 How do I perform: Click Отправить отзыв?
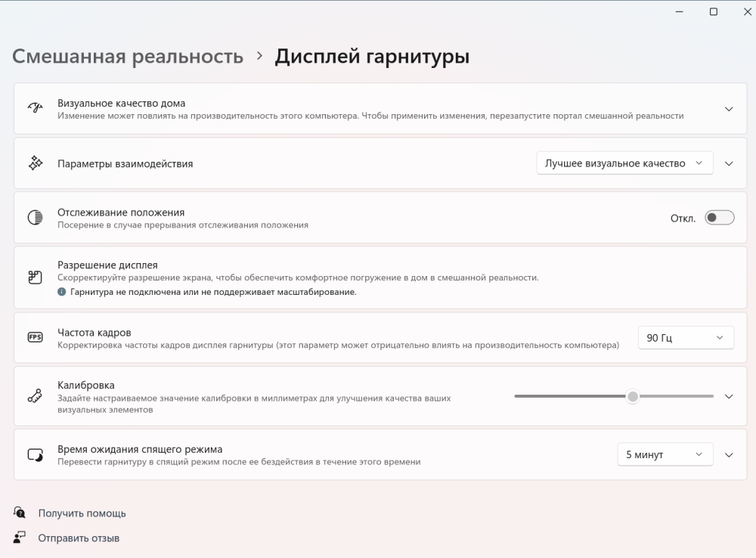pos(79,538)
